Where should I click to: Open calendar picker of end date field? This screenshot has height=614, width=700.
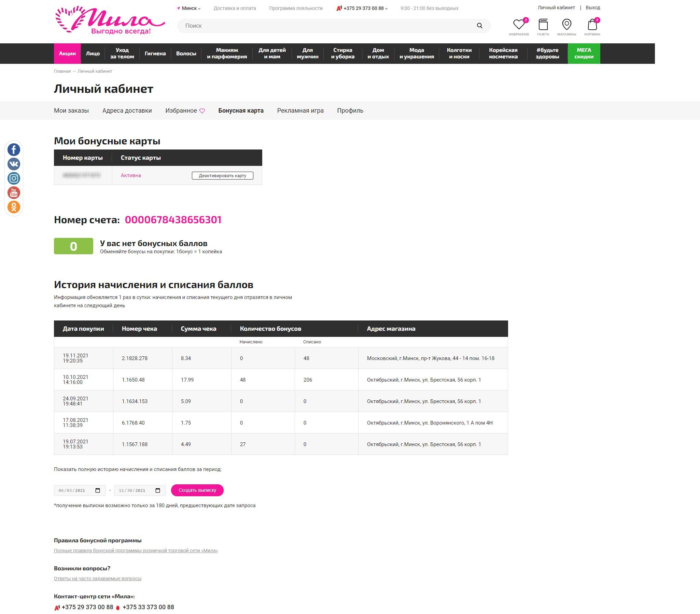click(158, 490)
